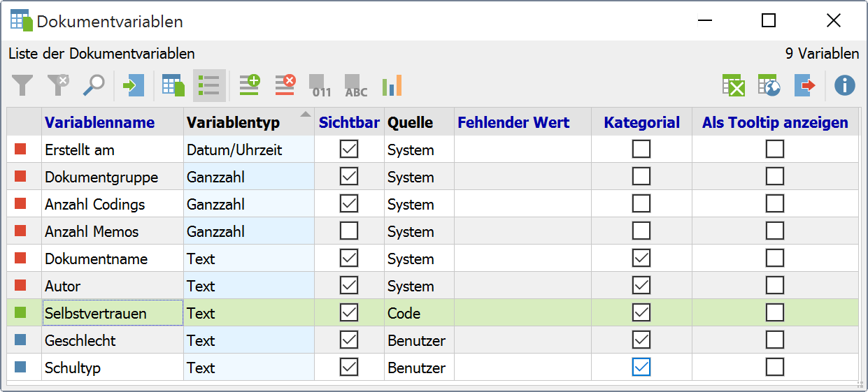The height and width of the screenshot is (392, 868).
Task: Export to Excel using green spreadsheet icon
Action: [x=734, y=85]
